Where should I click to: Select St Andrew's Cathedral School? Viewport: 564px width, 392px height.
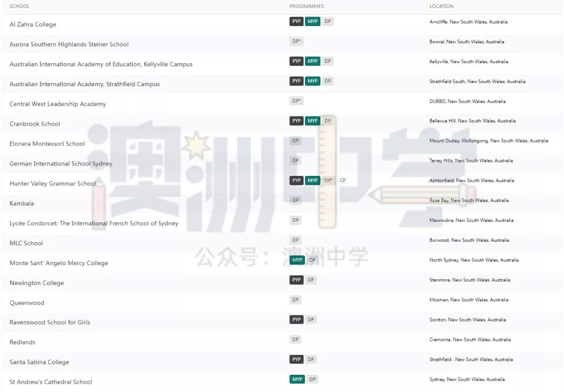(x=51, y=382)
